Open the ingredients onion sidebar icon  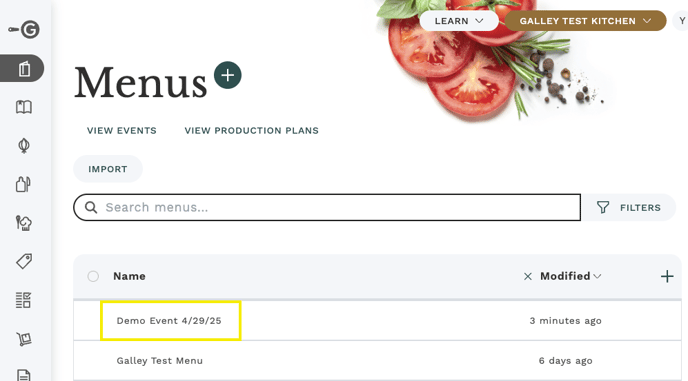(x=24, y=146)
